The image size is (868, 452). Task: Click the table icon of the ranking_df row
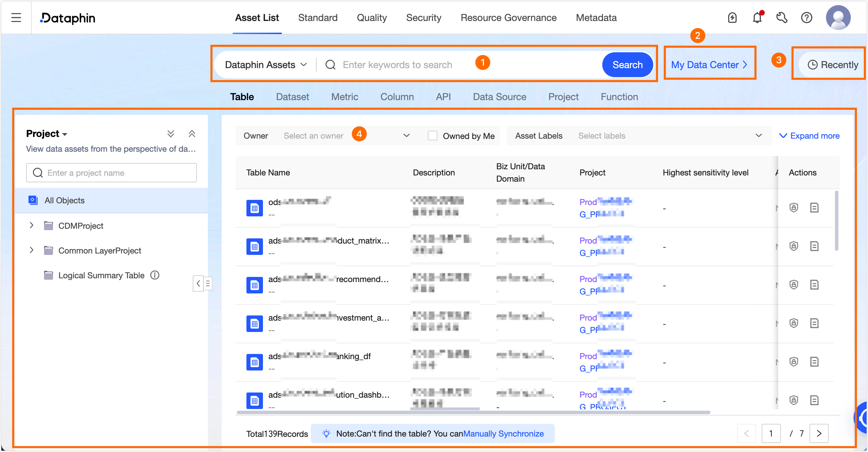click(255, 362)
